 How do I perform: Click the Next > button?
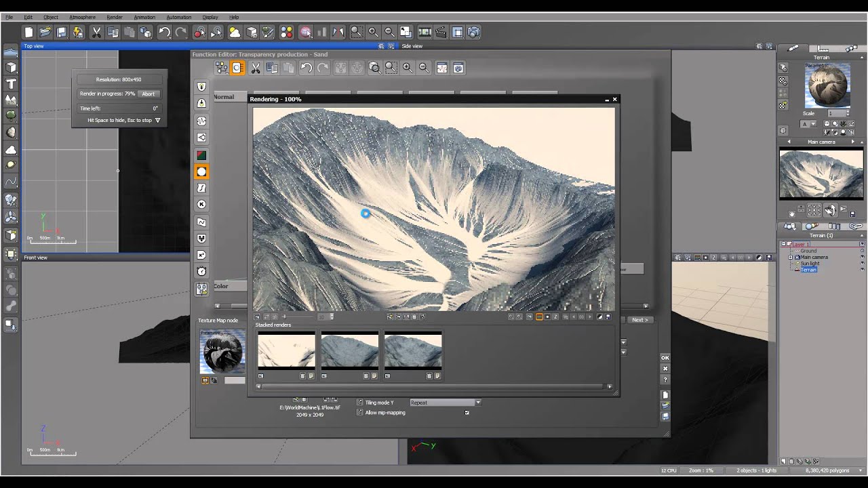point(639,320)
